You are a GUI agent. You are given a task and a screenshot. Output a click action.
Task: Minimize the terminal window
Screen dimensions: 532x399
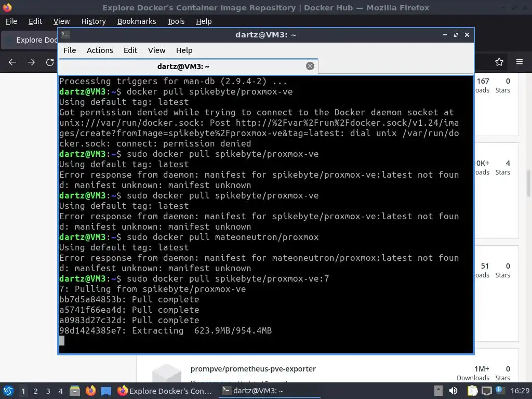pos(445,35)
